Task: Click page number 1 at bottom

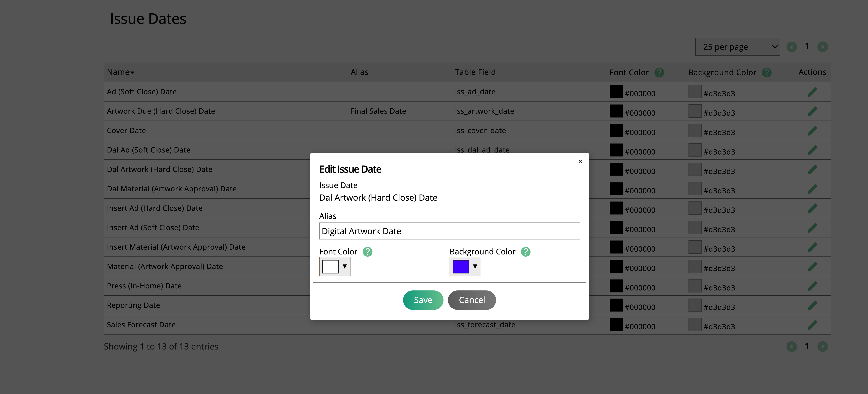Action: point(807,346)
